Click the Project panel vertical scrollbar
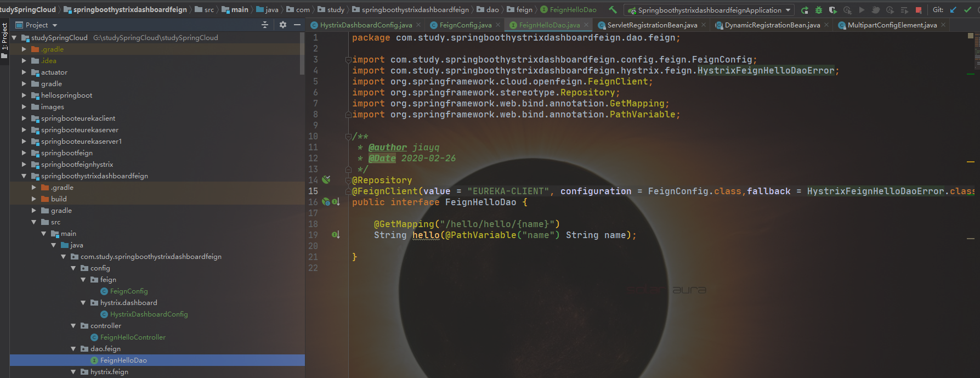The height and width of the screenshot is (378, 980). coord(302,53)
